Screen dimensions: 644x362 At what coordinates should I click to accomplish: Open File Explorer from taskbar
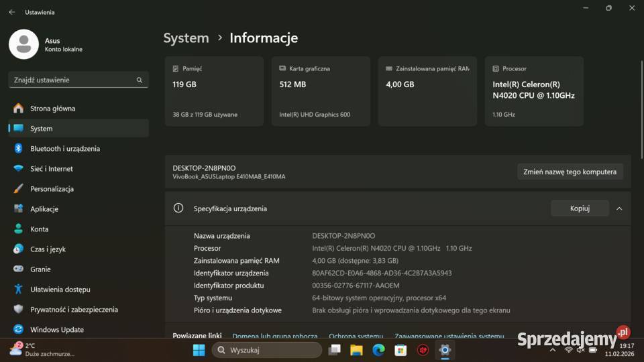(x=356, y=350)
